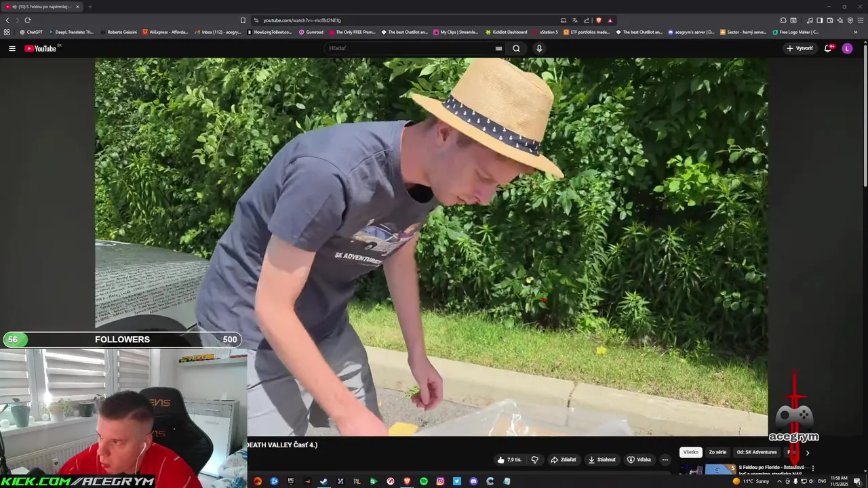Viewport: 868px width, 488px height.
Task: Open HowLongToBeat bookmark
Action: (270, 32)
